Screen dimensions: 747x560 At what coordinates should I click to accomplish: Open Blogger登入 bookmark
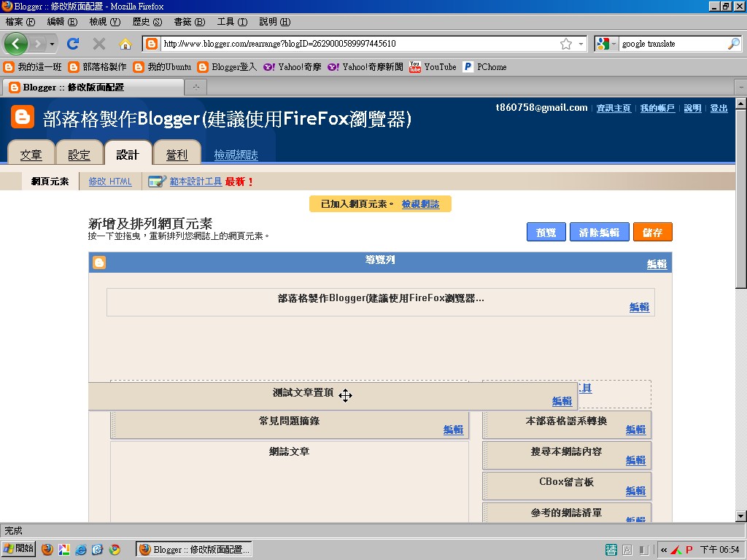click(x=227, y=67)
